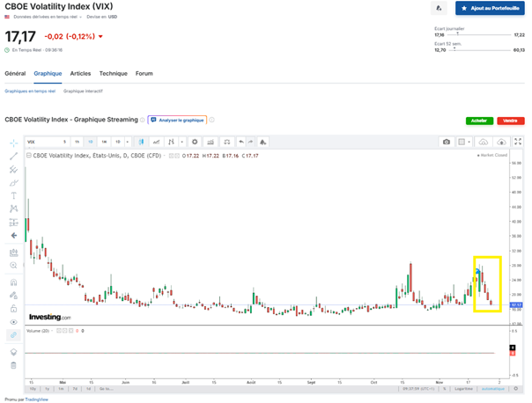Select the crosshair cursor tool
The height and width of the screenshot is (403, 532).
(x=13, y=142)
